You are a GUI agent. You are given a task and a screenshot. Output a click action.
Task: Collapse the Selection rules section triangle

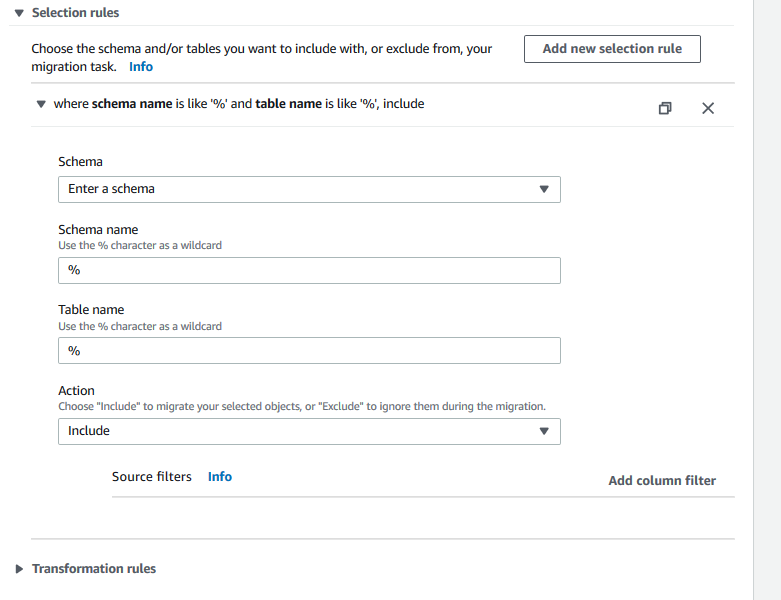(x=20, y=13)
